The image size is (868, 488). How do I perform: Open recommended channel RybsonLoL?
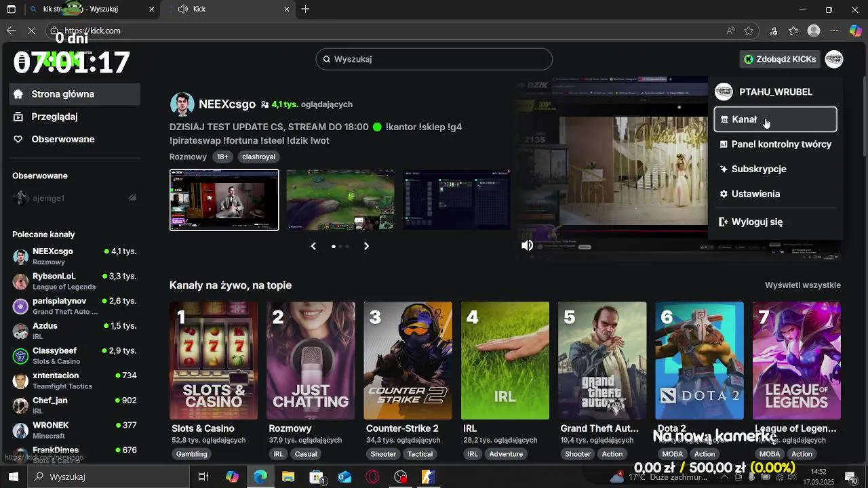(x=75, y=281)
